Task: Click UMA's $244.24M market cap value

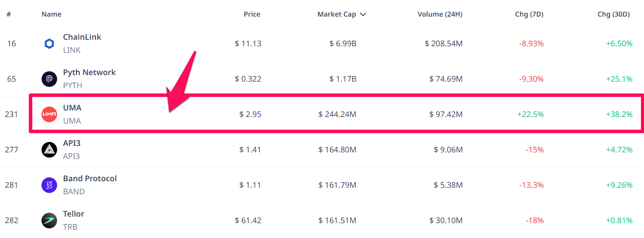Action: [x=337, y=114]
